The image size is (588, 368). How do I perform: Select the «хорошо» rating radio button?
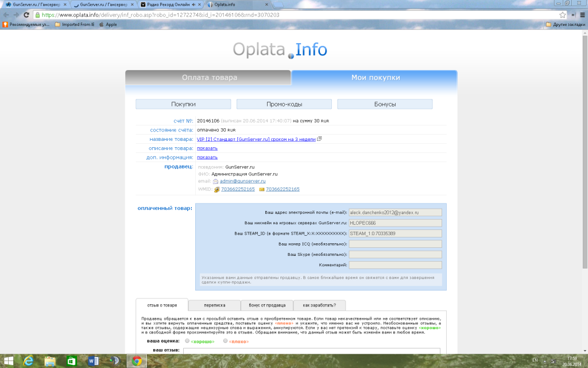pyautogui.click(x=187, y=341)
